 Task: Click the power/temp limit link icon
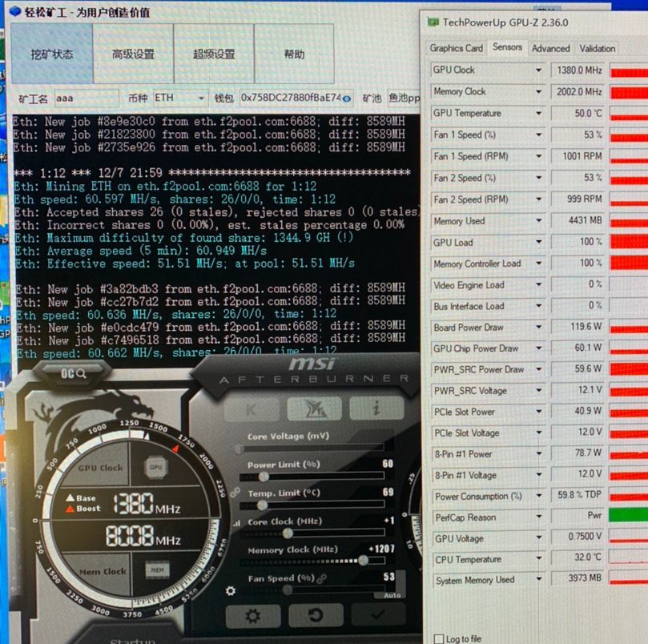[x=235, y=492]
